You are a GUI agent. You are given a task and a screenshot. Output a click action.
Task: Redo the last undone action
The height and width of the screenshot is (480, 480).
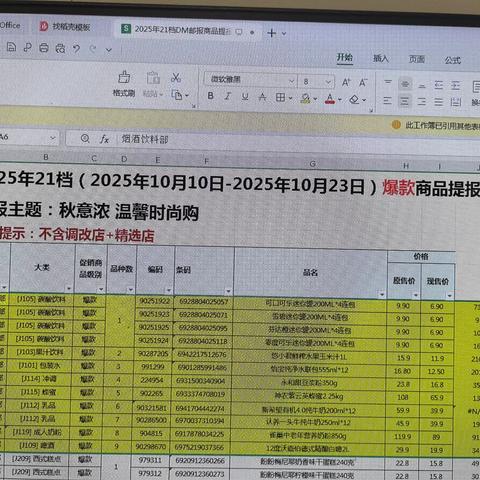point(93,49)
